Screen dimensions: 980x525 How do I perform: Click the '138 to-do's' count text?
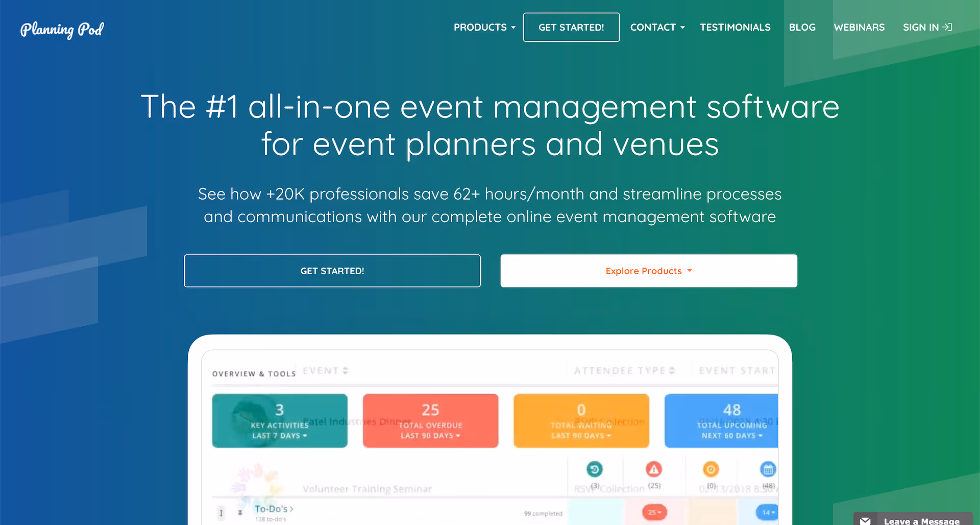(271, 519)
